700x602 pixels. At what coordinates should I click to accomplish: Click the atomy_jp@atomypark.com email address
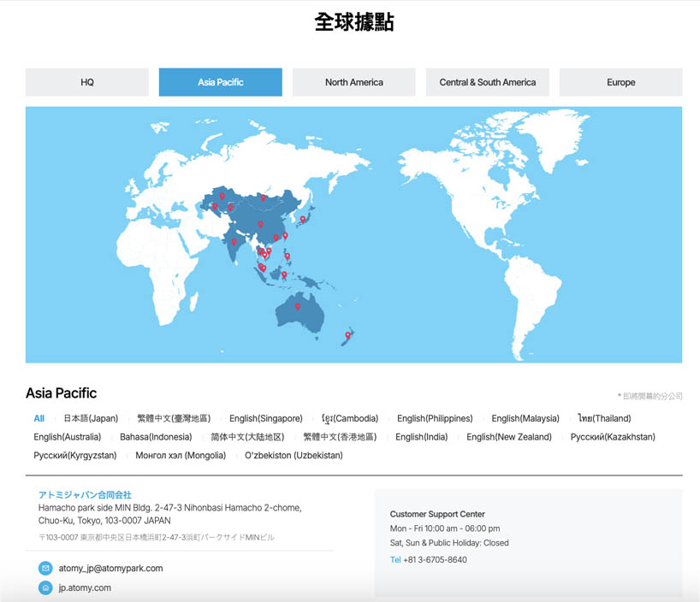coord(110,568)
